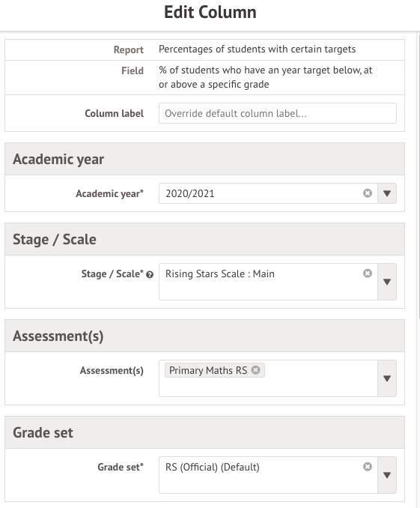Click the Grade set section header

(204, 432)
